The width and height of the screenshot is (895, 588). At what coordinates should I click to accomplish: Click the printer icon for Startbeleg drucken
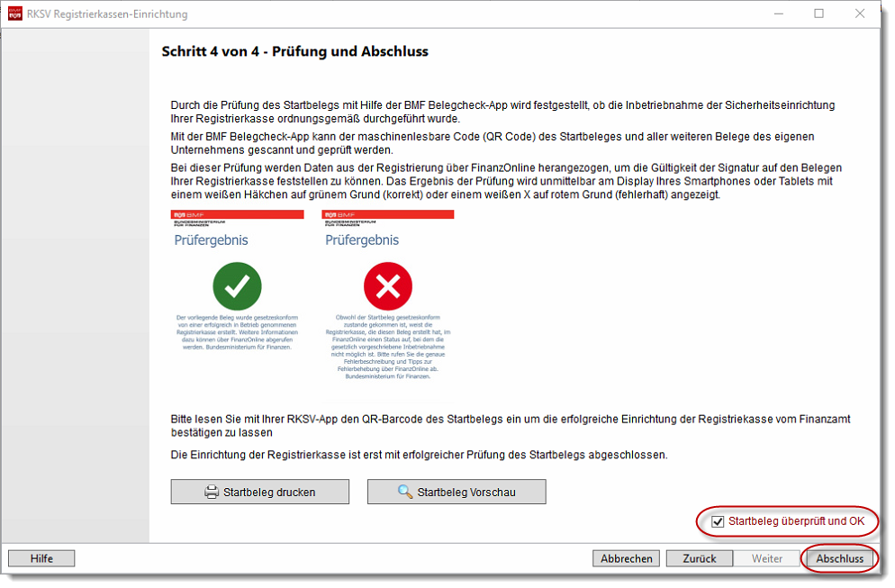click(212, 493)
